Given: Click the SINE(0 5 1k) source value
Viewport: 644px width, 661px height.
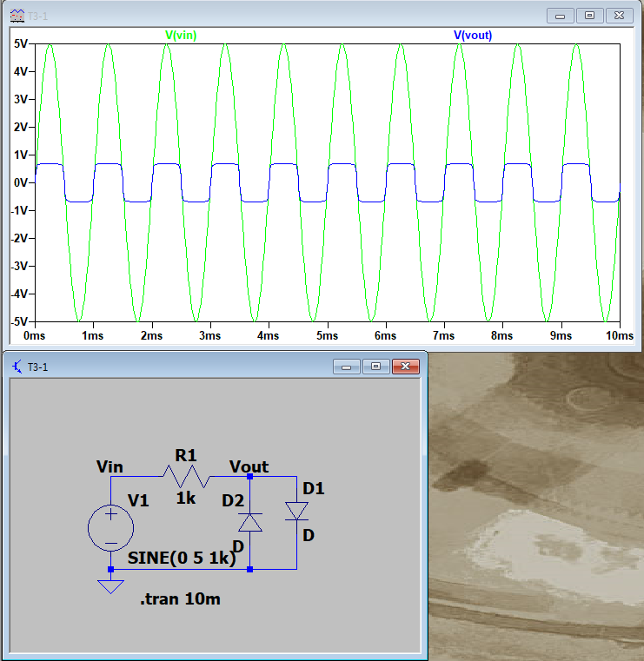Looking at the screenshot, I should pyautogui.click(x=183, y=559).
